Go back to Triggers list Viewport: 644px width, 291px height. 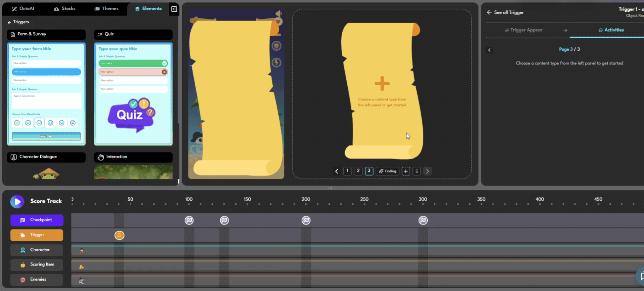(18, 22)
